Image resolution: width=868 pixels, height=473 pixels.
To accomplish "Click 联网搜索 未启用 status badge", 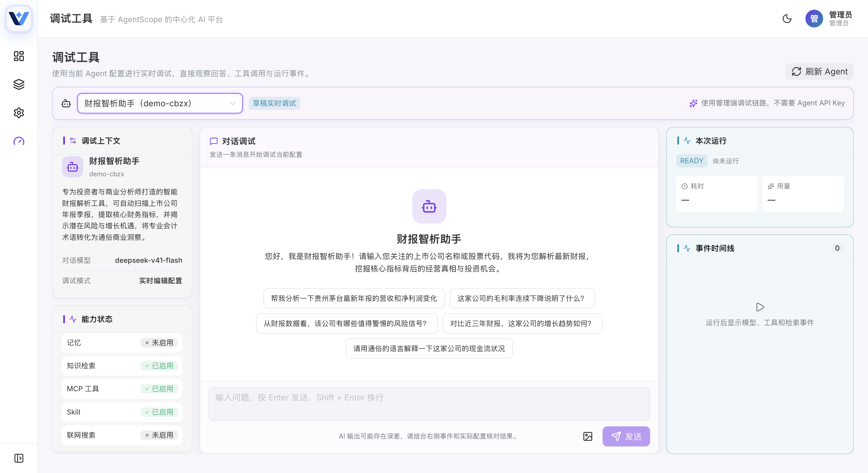I will pyautogui.click(x=159, y=435).
